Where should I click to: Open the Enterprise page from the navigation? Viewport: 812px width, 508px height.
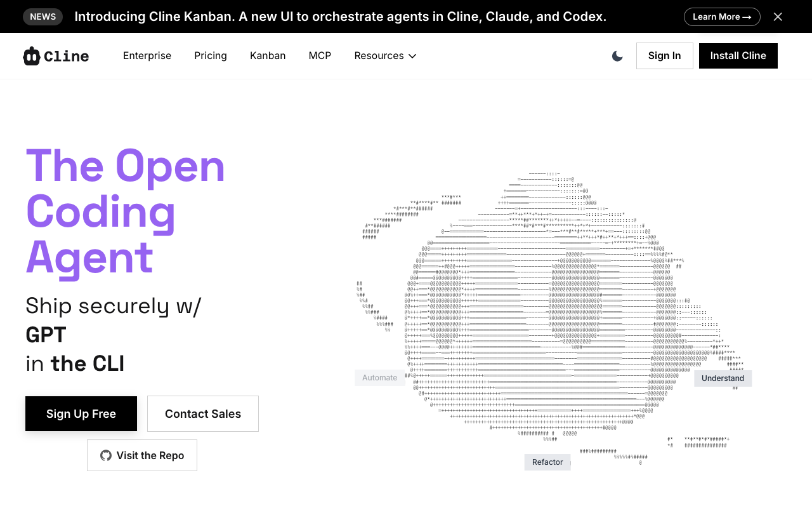tap(147, 56)
